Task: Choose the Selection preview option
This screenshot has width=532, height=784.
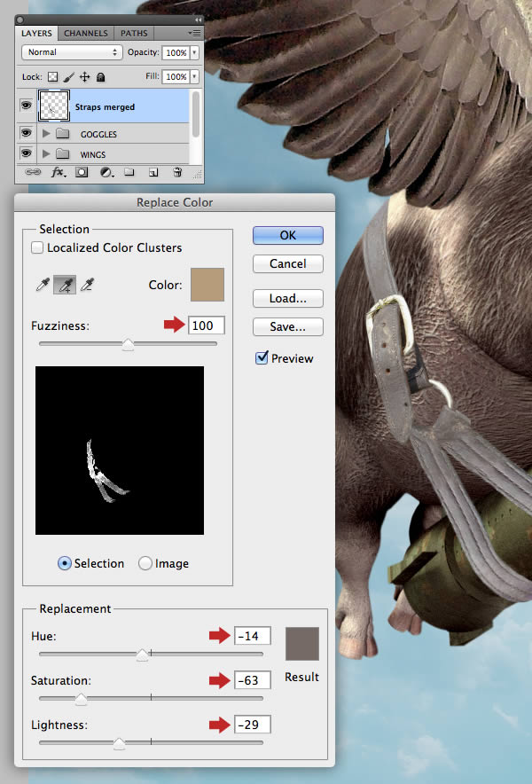Action: point(65,563)
